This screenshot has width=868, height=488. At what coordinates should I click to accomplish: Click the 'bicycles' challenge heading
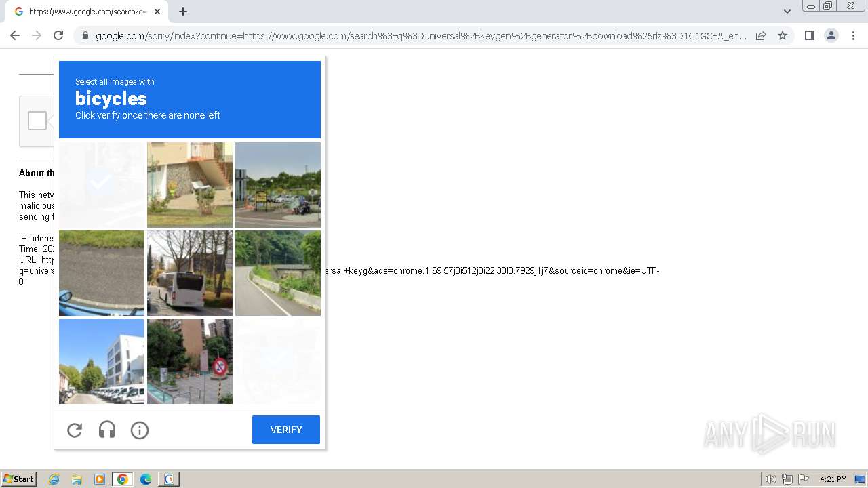pos(111,99)
